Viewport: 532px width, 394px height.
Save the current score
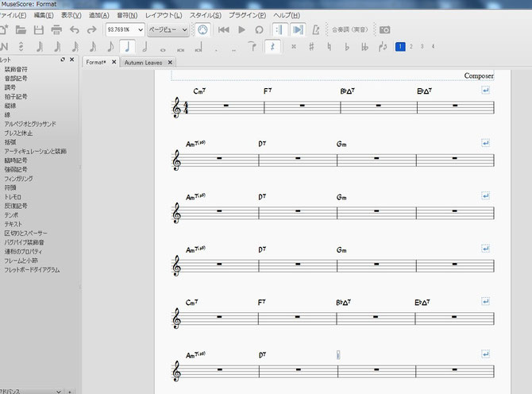[x=39, y=29]
